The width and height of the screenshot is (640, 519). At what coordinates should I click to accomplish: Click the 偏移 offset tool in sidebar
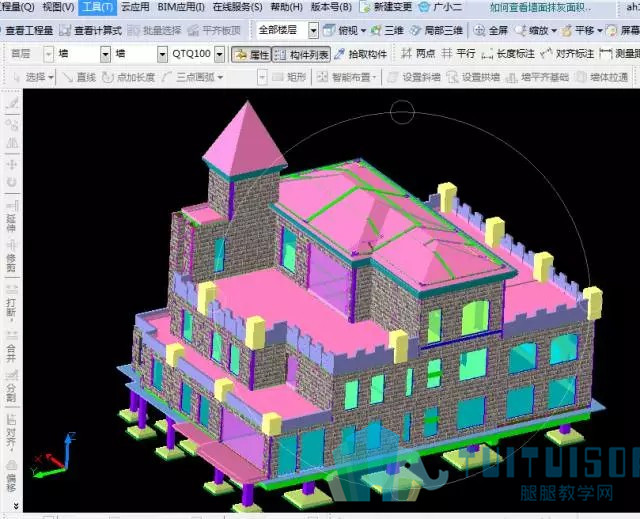point(11,477)
